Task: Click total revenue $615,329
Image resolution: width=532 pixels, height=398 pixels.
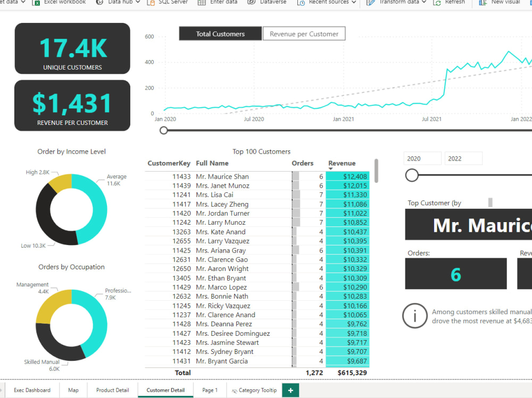Action: click(352, 373)
